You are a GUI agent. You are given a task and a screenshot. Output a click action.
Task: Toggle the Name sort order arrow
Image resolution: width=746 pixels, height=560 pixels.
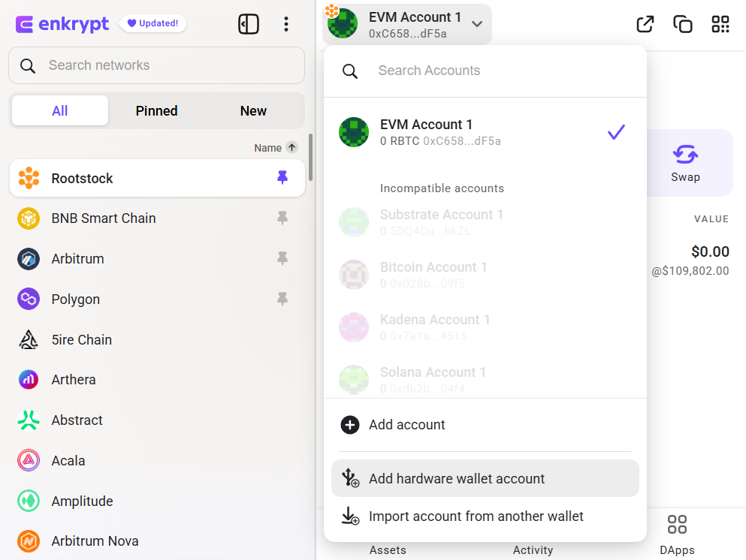[291, 147]
